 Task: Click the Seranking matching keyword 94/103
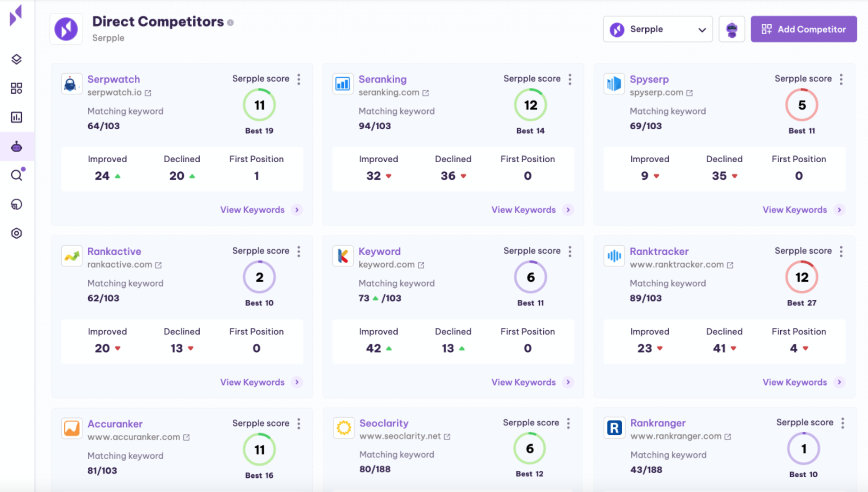[375, 126]
